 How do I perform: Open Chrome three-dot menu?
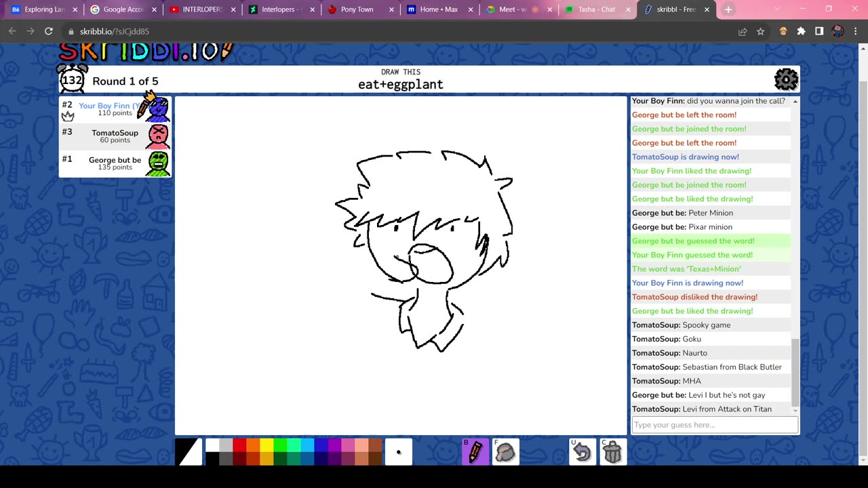[855, 31]
